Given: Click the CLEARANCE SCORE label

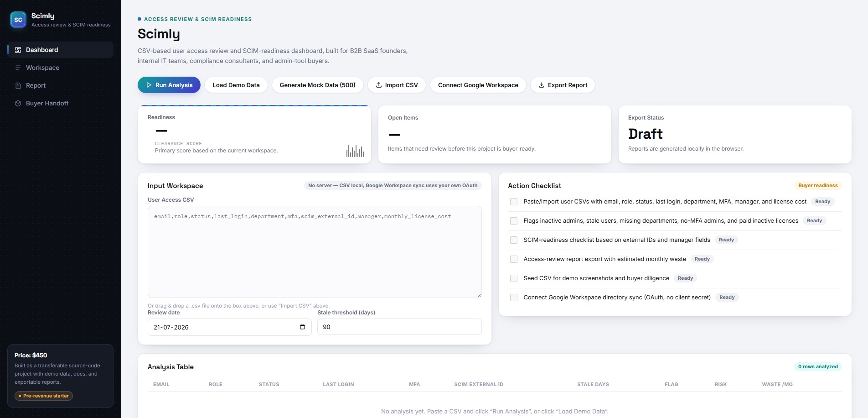Looking at the screenshot, I should coord(178,143).
